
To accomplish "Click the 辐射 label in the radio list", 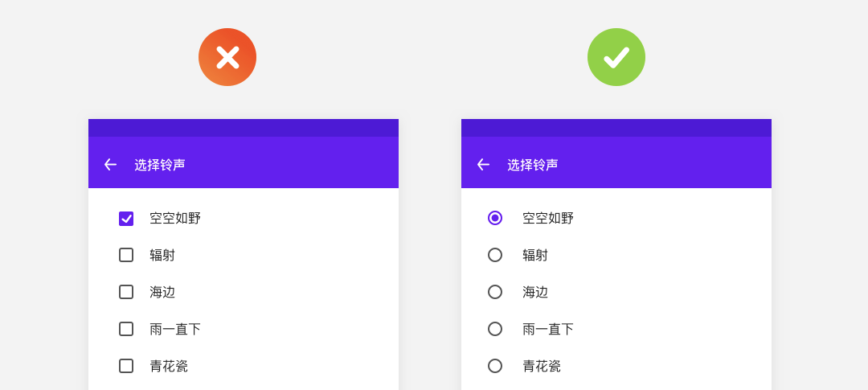I will click(535, 256).
